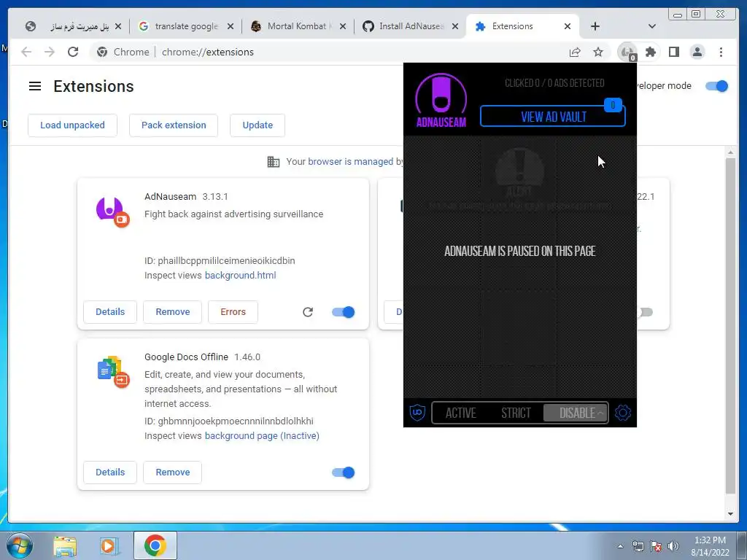Open Chrome three-dot customize menu

(721, 52)
